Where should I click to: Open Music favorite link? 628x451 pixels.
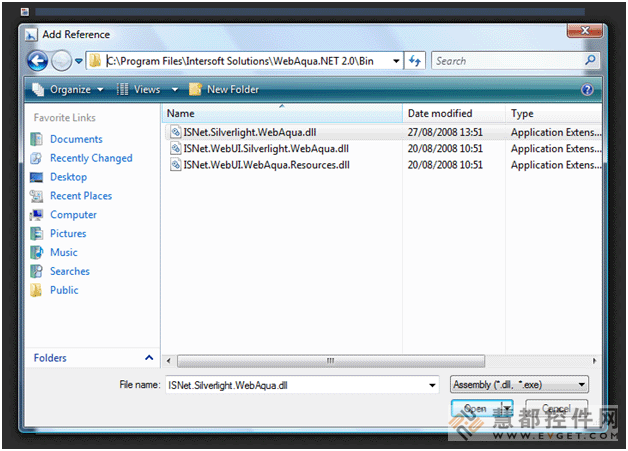point(64,252)
